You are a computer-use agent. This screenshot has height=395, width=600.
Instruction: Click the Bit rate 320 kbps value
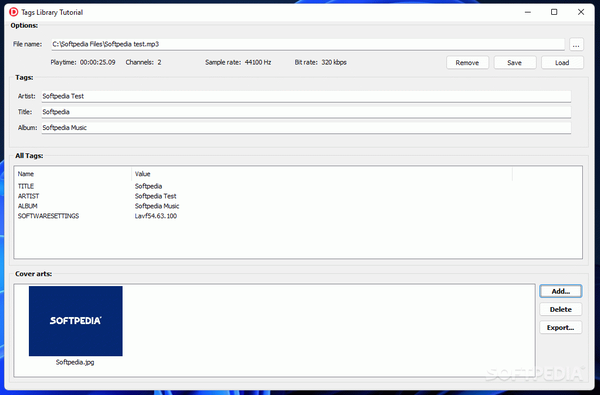334,62
